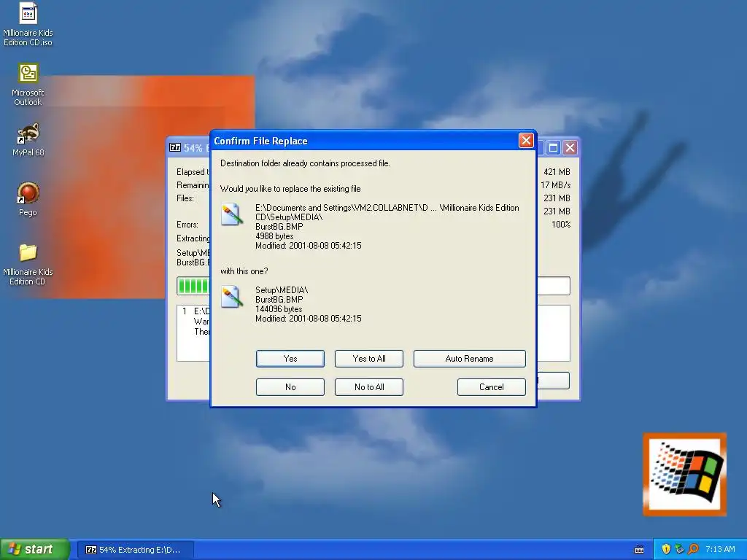Click the Safely Remove Hardware tray icon
This screenshot has height=560, width=747.
point(679,549)
